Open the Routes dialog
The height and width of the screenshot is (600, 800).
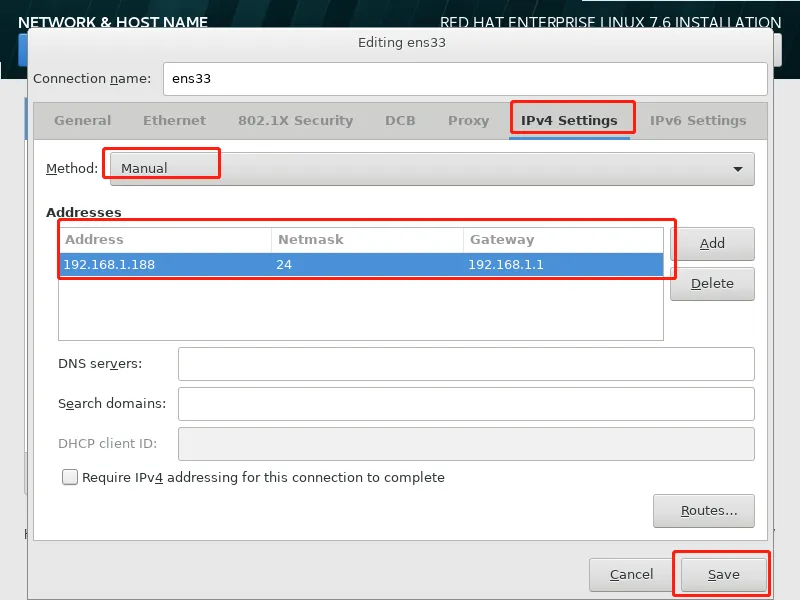tap(704, 510)
